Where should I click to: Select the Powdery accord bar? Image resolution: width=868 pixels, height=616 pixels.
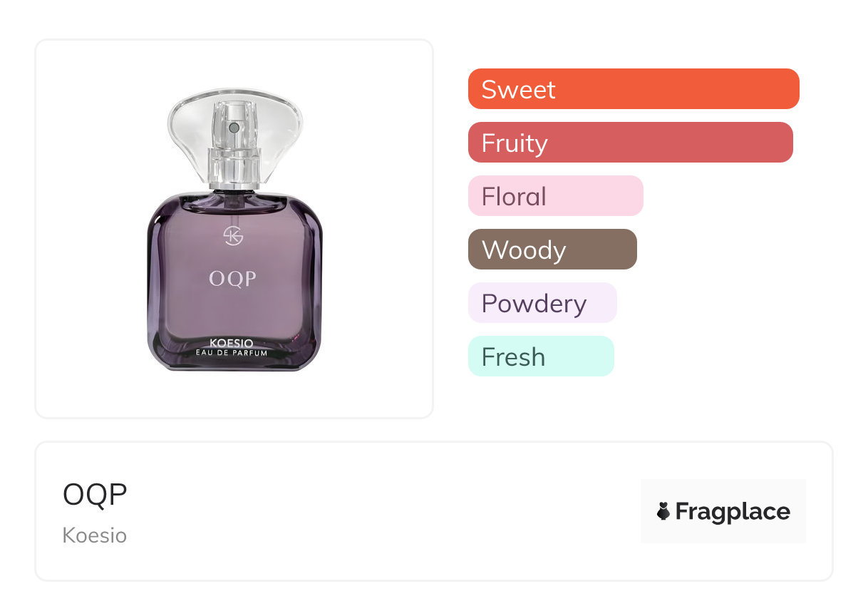tap(542, 303)
